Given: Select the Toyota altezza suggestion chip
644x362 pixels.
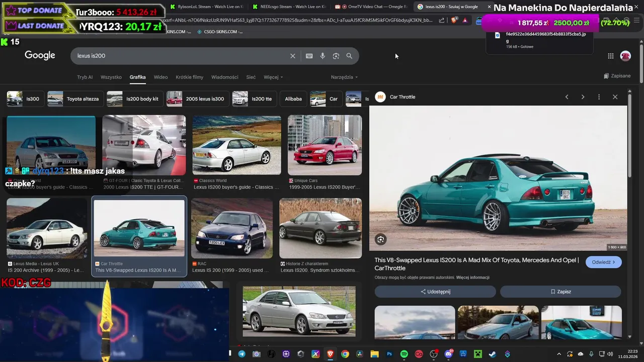Looking at the screenshot, I should (x=75, y=99).
